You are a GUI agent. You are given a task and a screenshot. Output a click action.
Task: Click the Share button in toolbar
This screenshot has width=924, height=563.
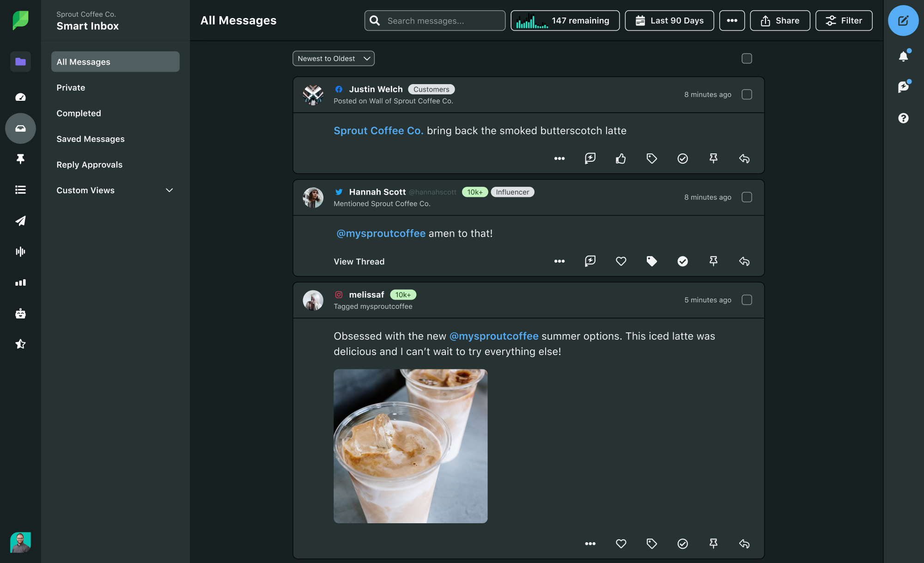[x=780, y=20]
